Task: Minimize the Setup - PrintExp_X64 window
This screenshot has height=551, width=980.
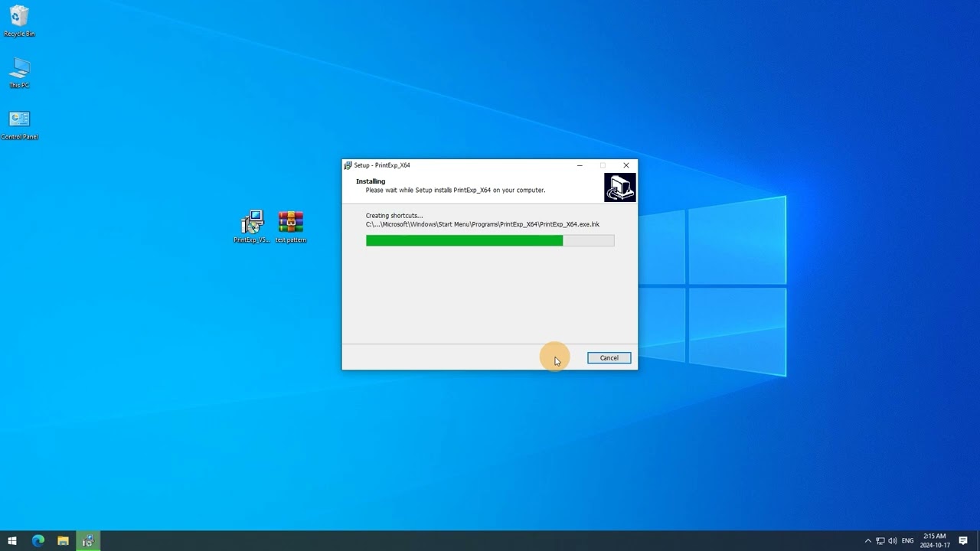Action: 580,165
